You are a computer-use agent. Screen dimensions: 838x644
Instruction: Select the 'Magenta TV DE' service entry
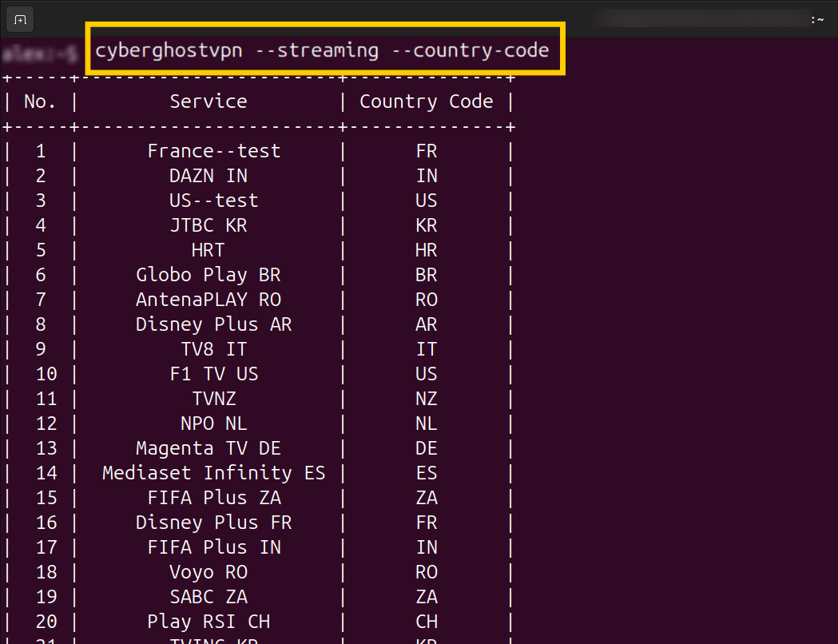coord(208,448)
